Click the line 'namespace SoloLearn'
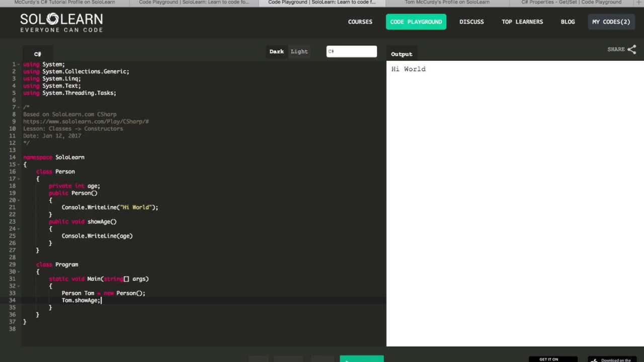Image resolution: width=644 pixels, height=362 pixels. [54, 157]
